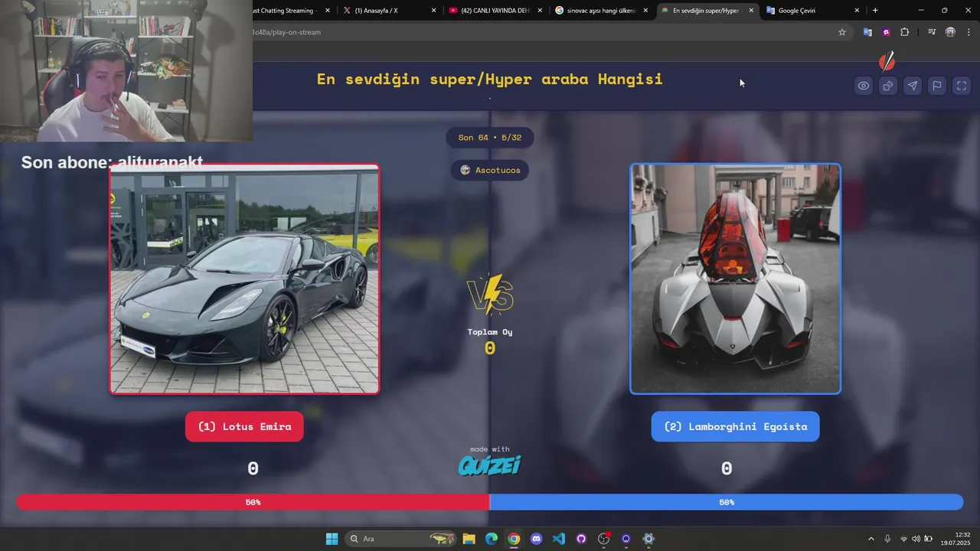Open the gear-shaped Settings icon in taskbar
This screenshot has height=551, width=980.
pyautogui.click(x=648, y=539)
